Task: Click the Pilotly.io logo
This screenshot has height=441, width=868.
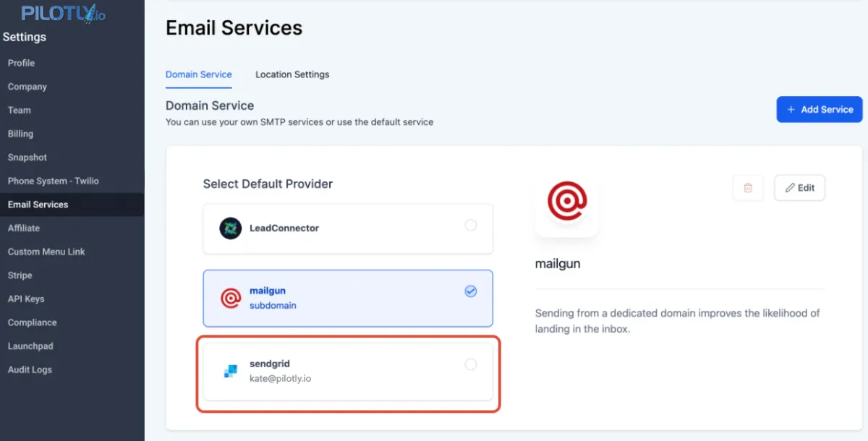Action: 64,14
